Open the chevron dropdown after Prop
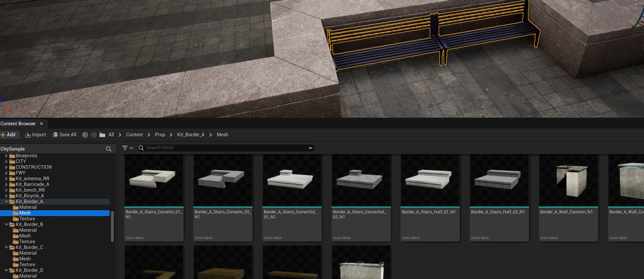Viewport: 644px width, 279px height. click(171, 135)
